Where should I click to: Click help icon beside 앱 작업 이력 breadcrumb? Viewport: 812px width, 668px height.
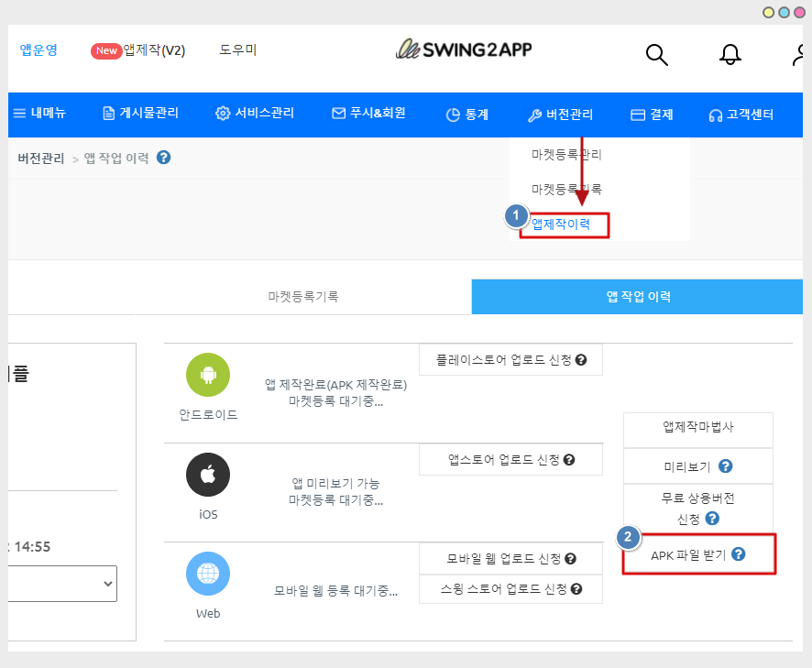[x=164, y=158]
